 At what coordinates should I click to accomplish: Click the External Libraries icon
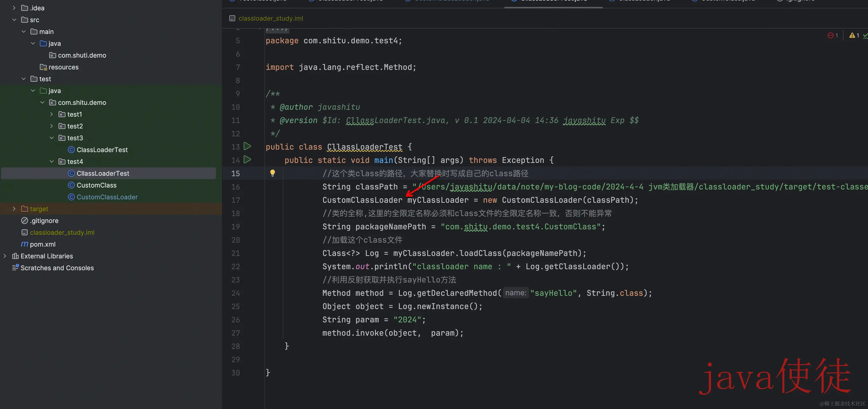pos(15,256)
